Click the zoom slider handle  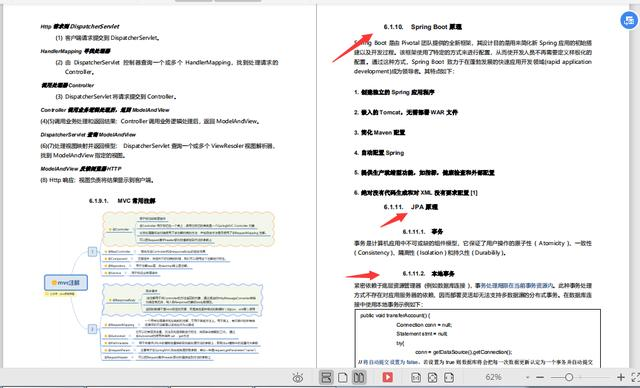tap(569, 378)
